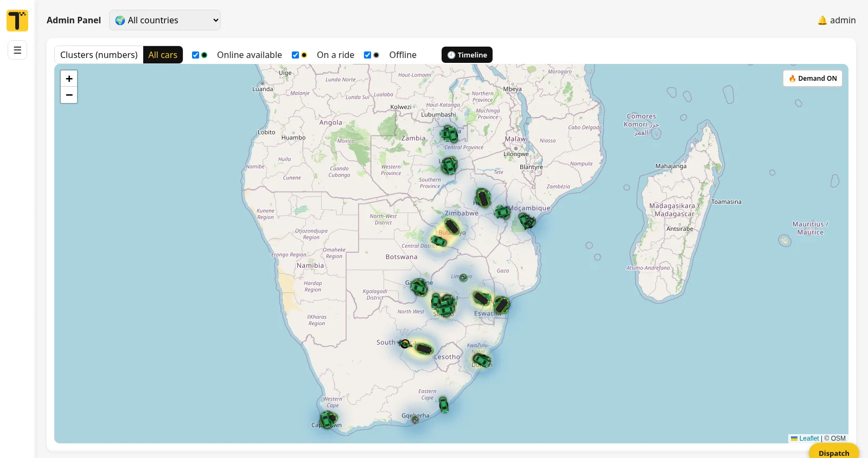Toggle the Demand ON heatmap button
Image resolution: width=868 pixels, height=458 pixels.
click(x=813, y=79)
